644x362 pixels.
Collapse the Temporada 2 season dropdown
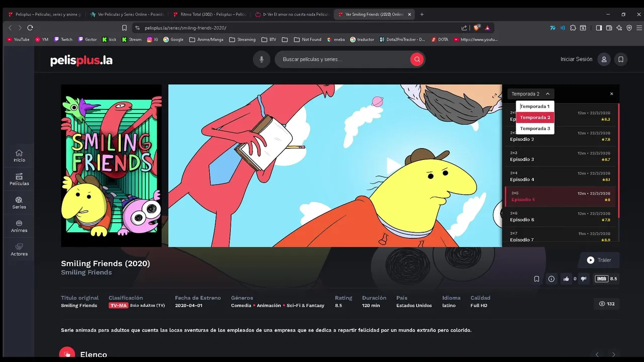(x=531, y=94)
